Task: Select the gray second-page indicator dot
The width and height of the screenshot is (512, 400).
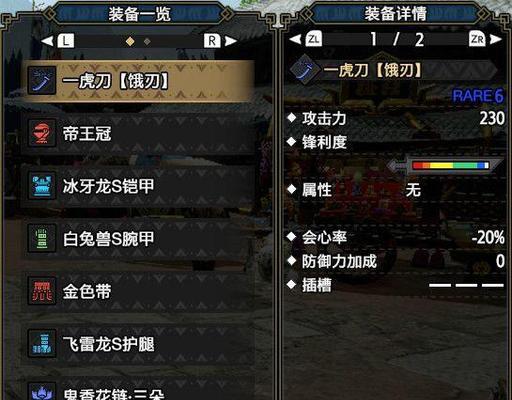Action: click(x=147, y=42)
